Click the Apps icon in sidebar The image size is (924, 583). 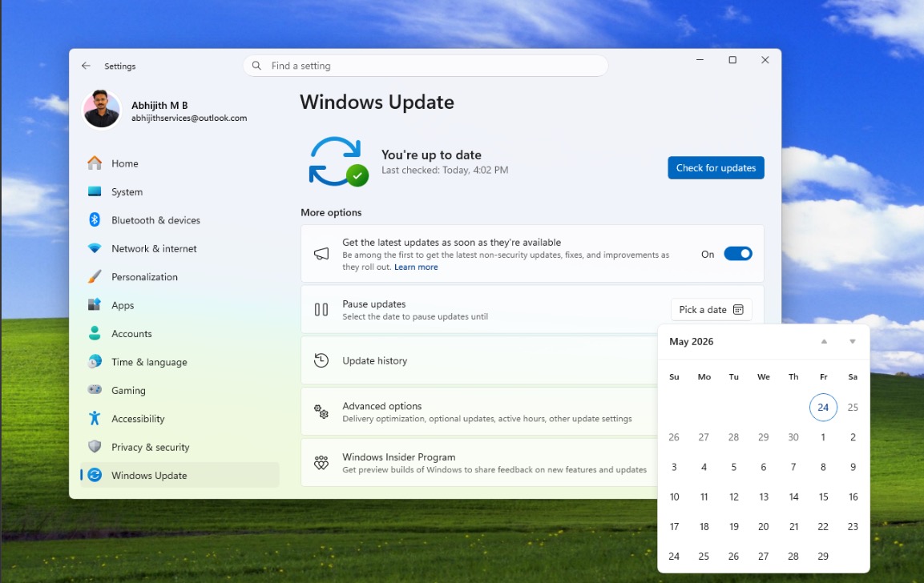[95, 304]
